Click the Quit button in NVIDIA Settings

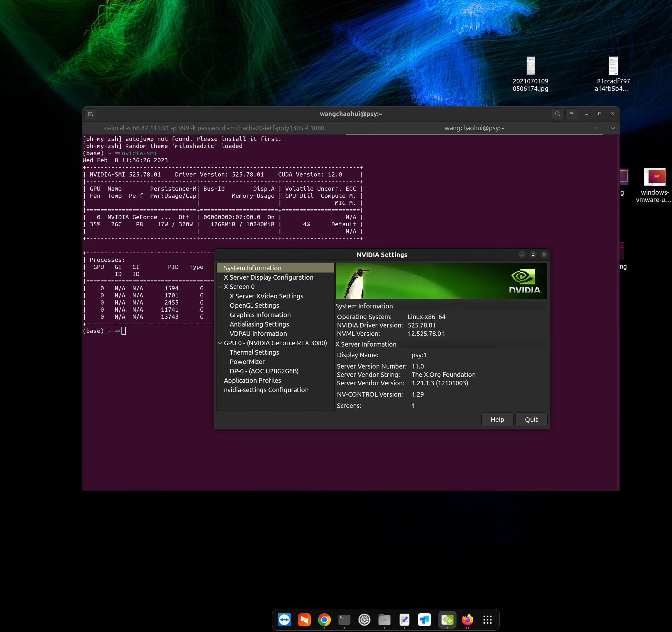531,419
